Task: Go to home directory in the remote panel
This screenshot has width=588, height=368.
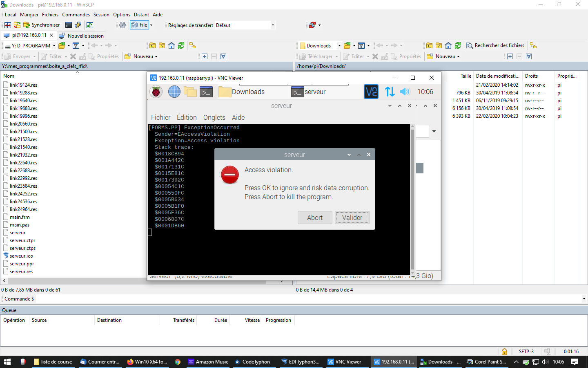Action: pos(448,45)
